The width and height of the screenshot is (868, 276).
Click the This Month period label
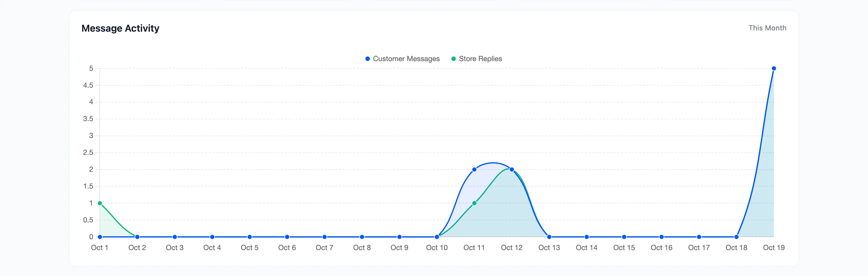(767, 28)
